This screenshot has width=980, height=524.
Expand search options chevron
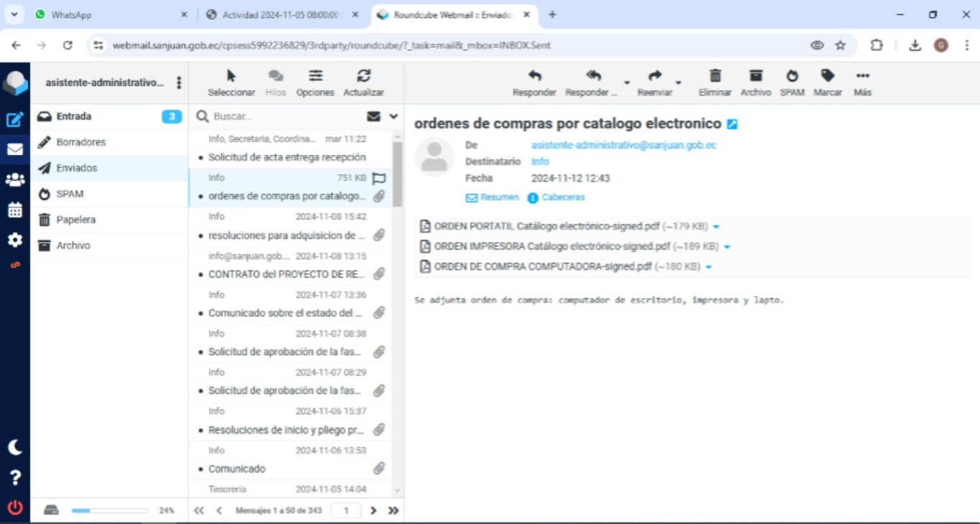393,116
